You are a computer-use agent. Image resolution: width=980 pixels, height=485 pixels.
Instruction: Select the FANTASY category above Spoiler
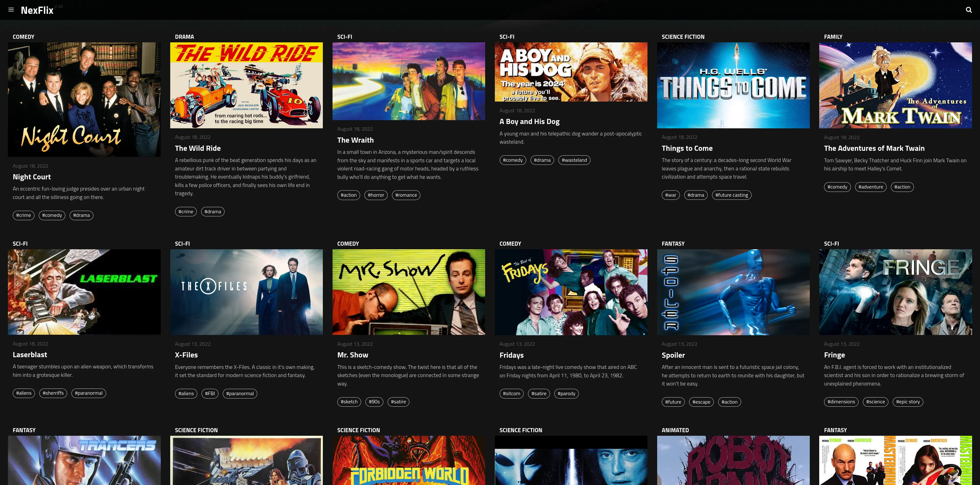(673, 244)
